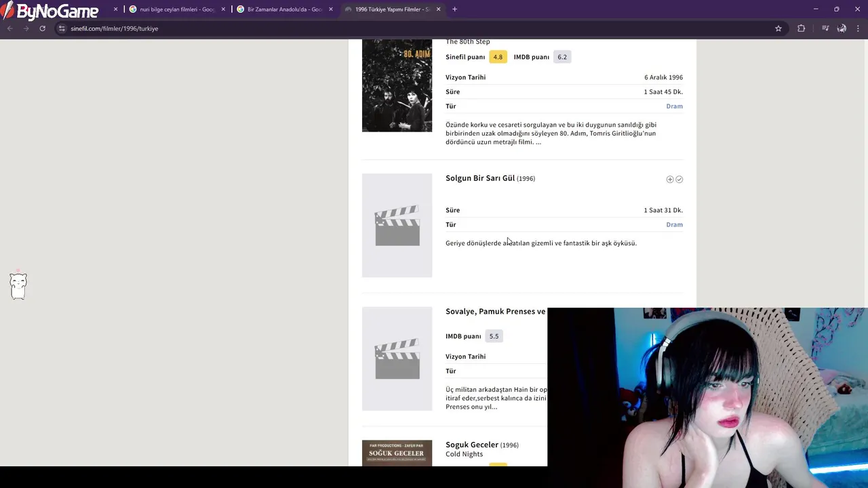
Task: Click the ByNoGame logo overlay
Action: point(50,10)
